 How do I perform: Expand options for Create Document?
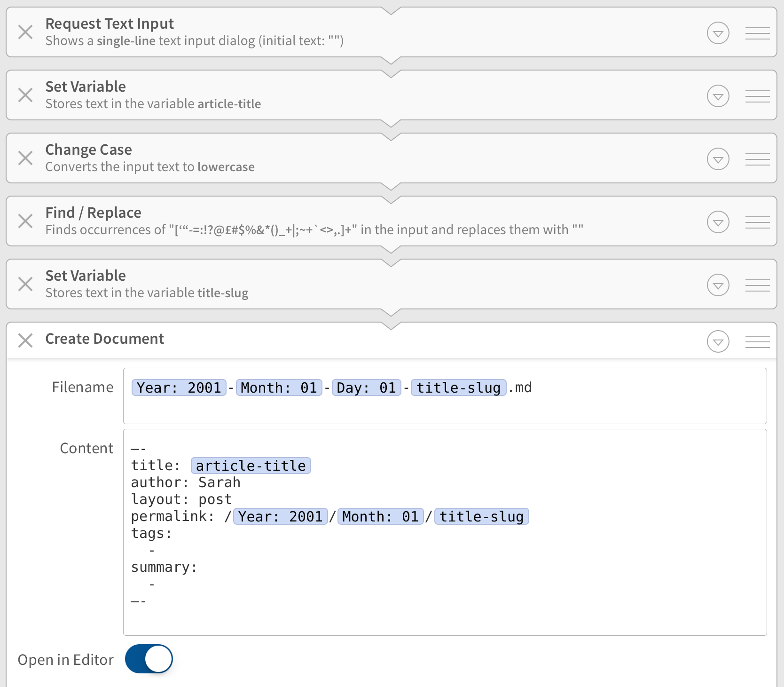click(x=718, y=341)
